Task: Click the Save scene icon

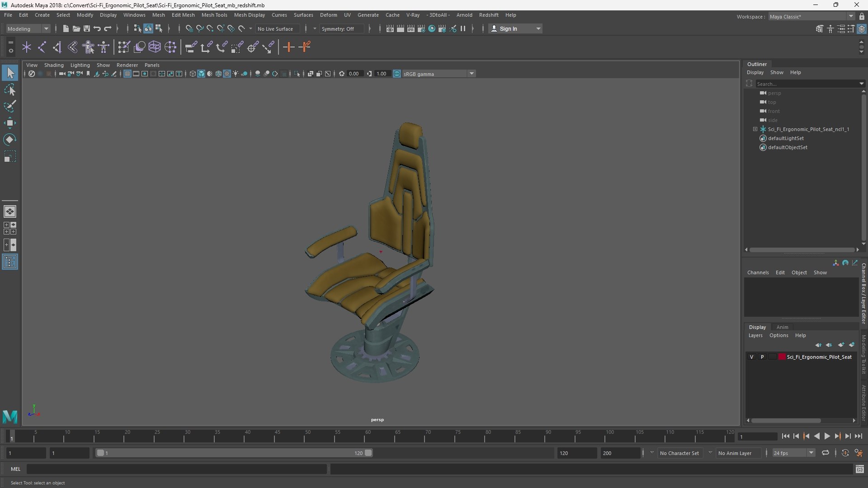Action: pyautogui.click(x=87, y=28)
